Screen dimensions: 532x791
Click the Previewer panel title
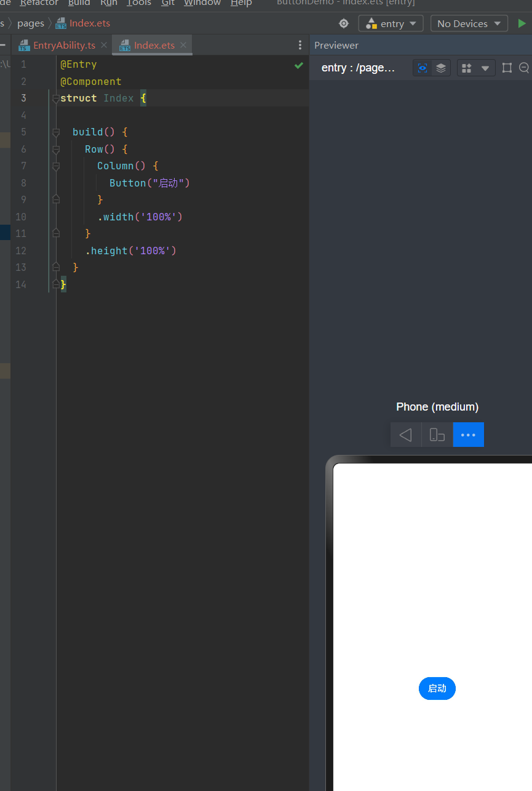point(336,45)
